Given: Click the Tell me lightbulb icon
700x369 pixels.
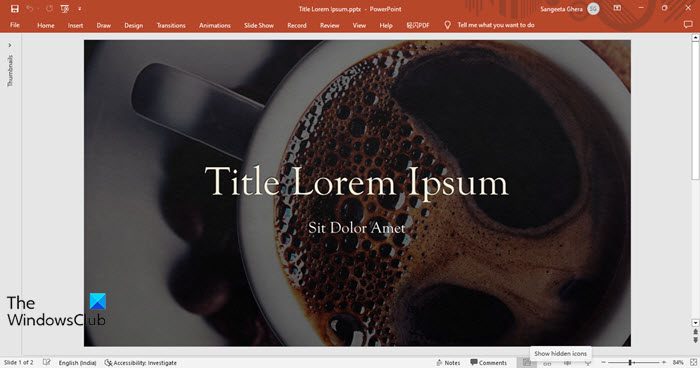Looking at the screenshot, I should [x=447, y=25].
